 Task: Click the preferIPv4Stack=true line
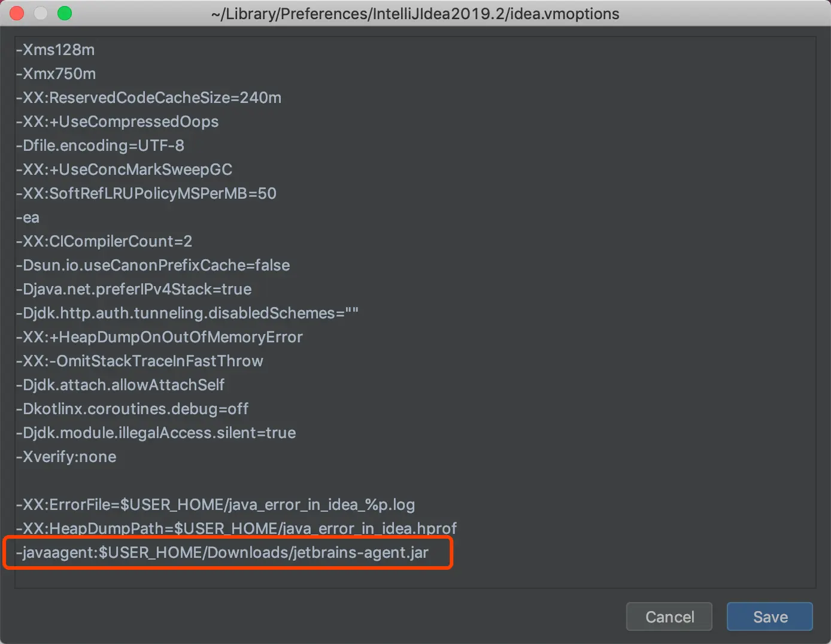(x=134, y=289)
